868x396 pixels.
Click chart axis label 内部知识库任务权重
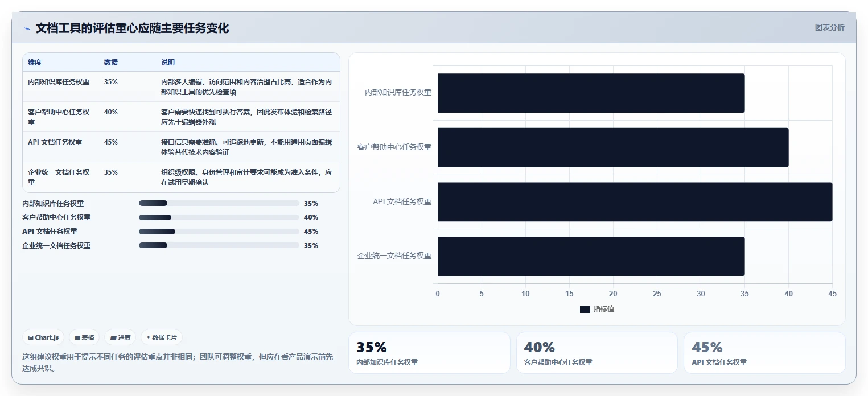(x=398, y=93)
